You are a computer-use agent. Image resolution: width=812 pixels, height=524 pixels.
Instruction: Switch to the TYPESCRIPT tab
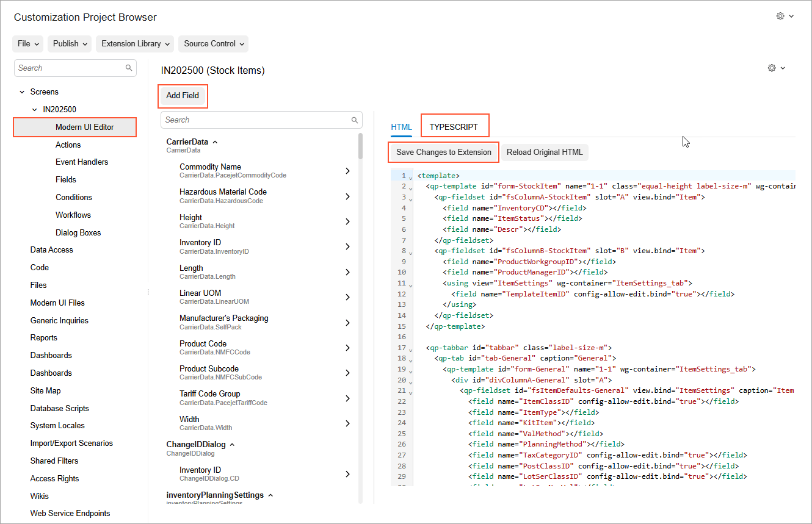click(454, 127)
